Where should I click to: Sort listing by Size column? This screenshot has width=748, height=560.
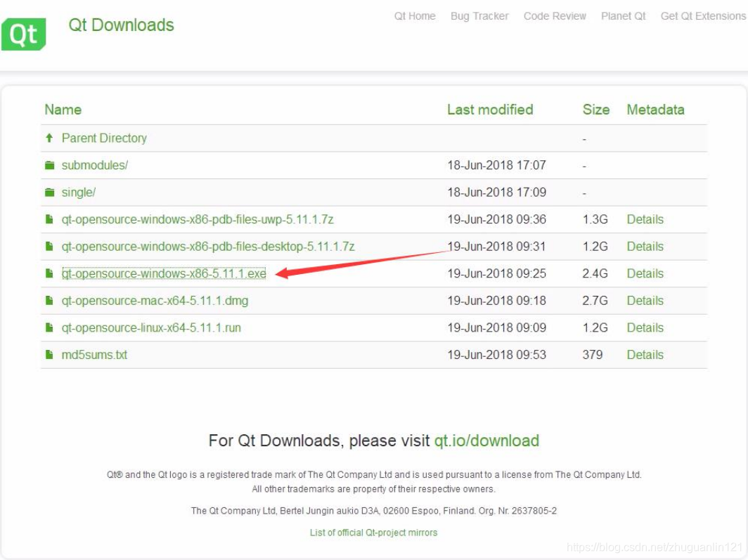(x=596, y=110)
